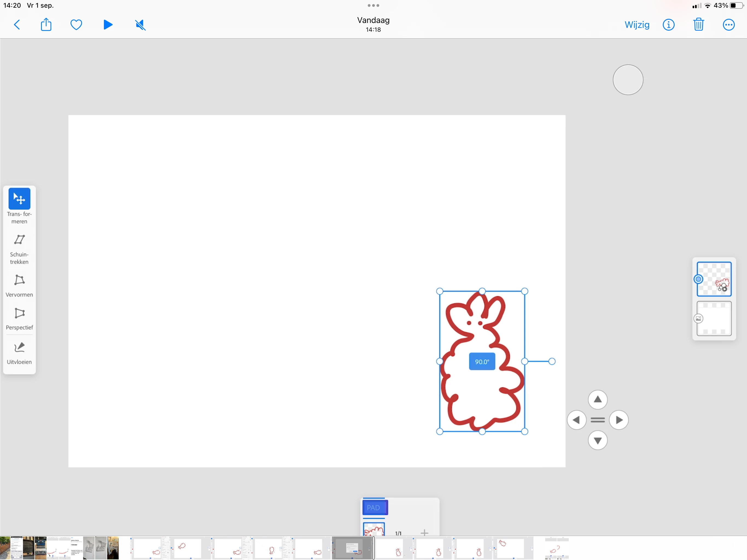747x560 pixels.
Task: Toggle the heart favorite icon
Action: coord(76,25)
